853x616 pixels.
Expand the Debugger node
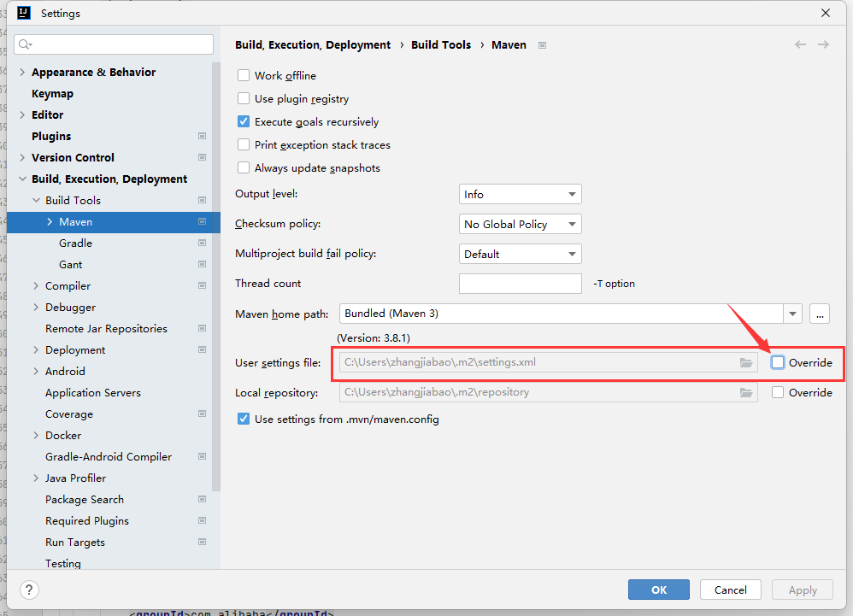(x=36, y=308)
